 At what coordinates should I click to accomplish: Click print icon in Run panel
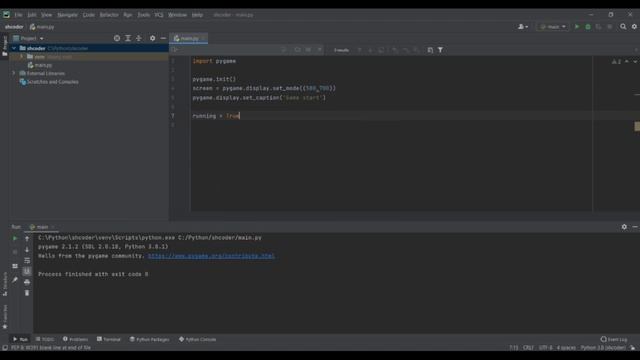pos(27,282)
